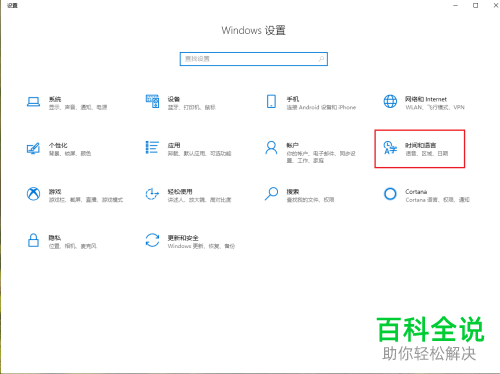Viewport: 500px width, 374px height.
Task: Open the 应用 list icon
Action: tap(152, 147)
